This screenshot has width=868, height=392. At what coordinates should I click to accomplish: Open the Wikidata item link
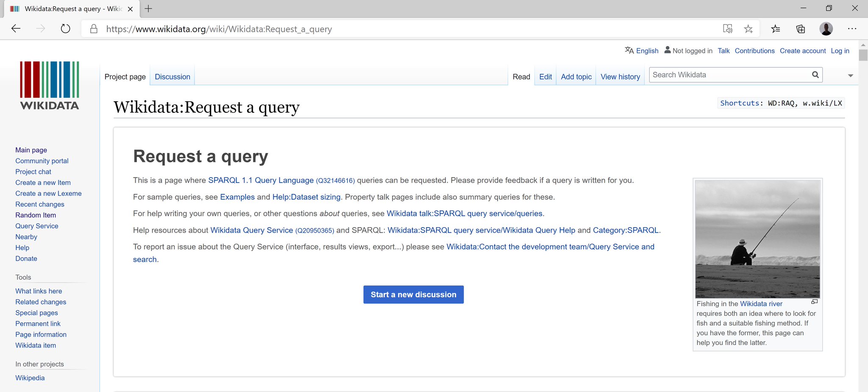[x=36, y=345]
